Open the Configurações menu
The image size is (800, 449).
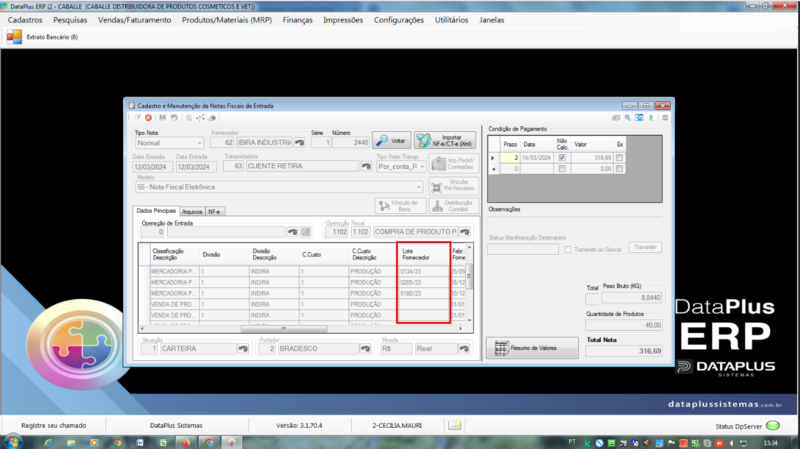[x=399, y=20]
